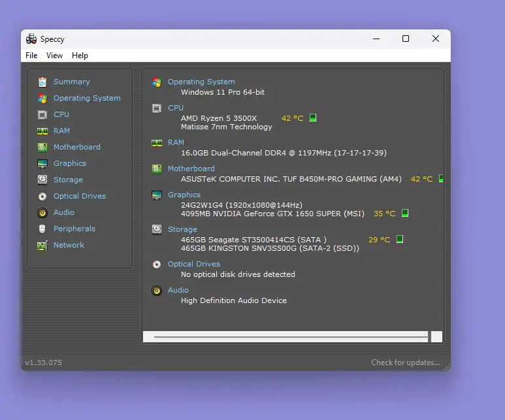Select Peripherals in the sidebar

pyautogui.click(x=74, y=229)
